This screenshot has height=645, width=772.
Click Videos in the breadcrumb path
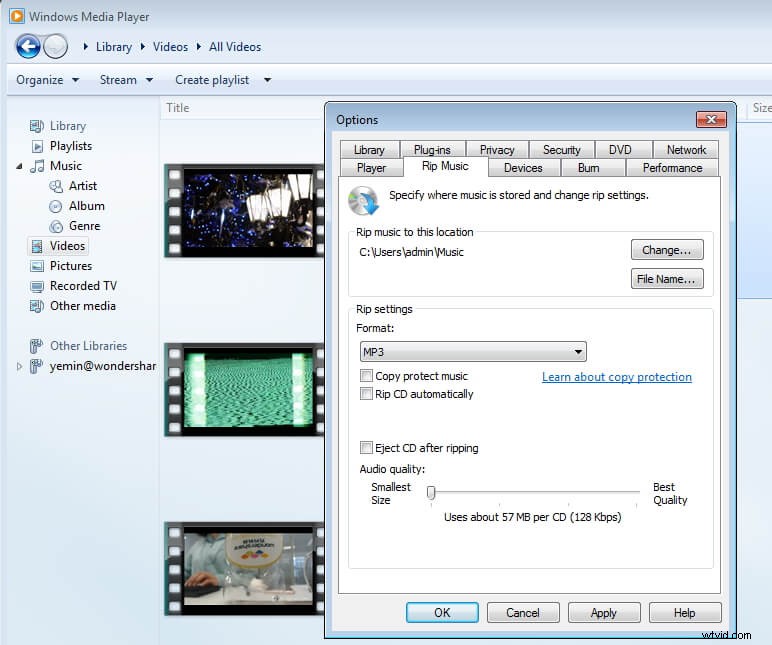tap(170, 47)
